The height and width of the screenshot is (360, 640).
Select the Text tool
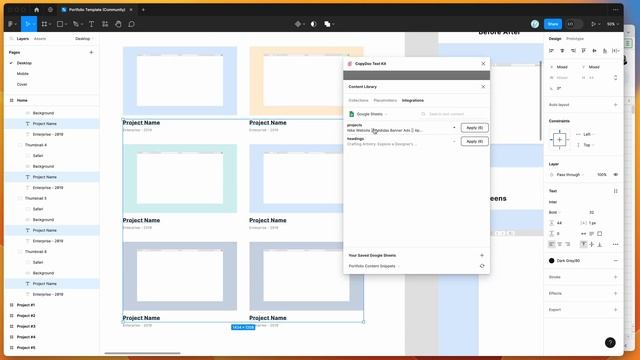pos(91,24)
